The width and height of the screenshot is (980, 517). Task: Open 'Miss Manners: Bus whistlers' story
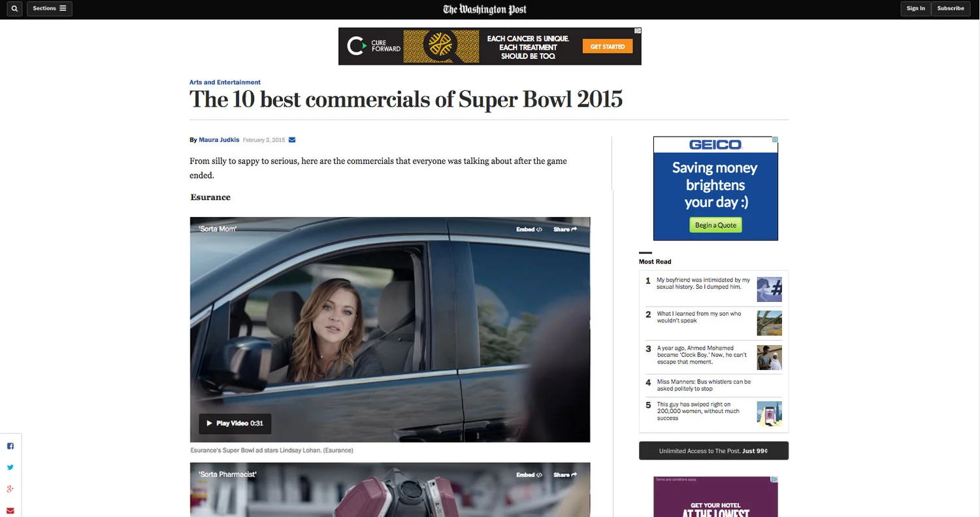(x=704, y=385)
